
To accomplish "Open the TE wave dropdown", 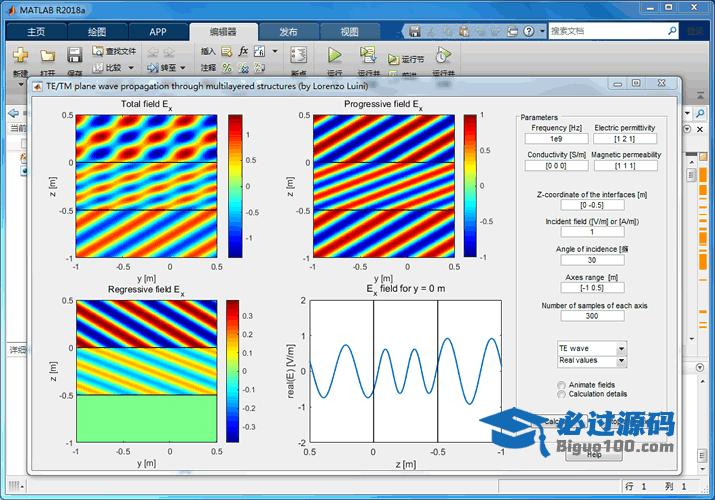I will 621,348.
